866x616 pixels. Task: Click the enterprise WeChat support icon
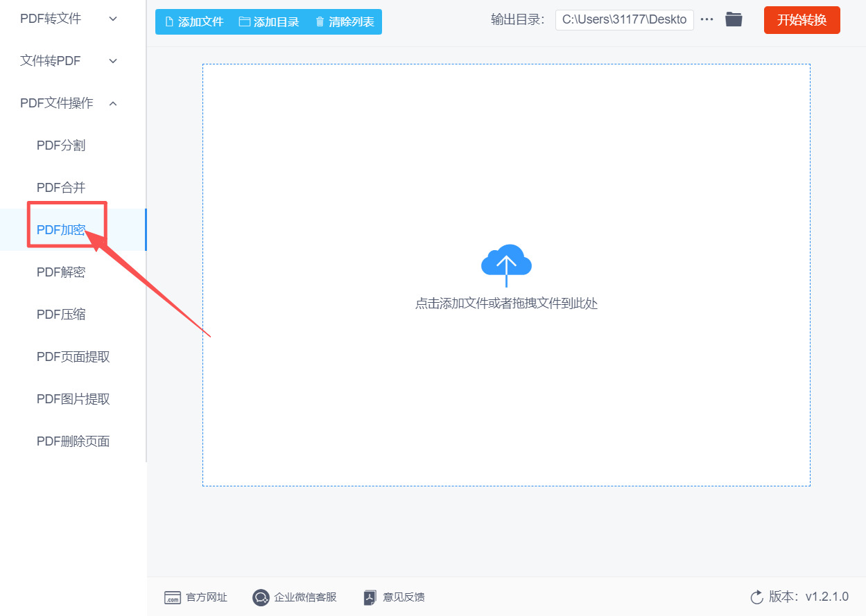click(261, 597)
